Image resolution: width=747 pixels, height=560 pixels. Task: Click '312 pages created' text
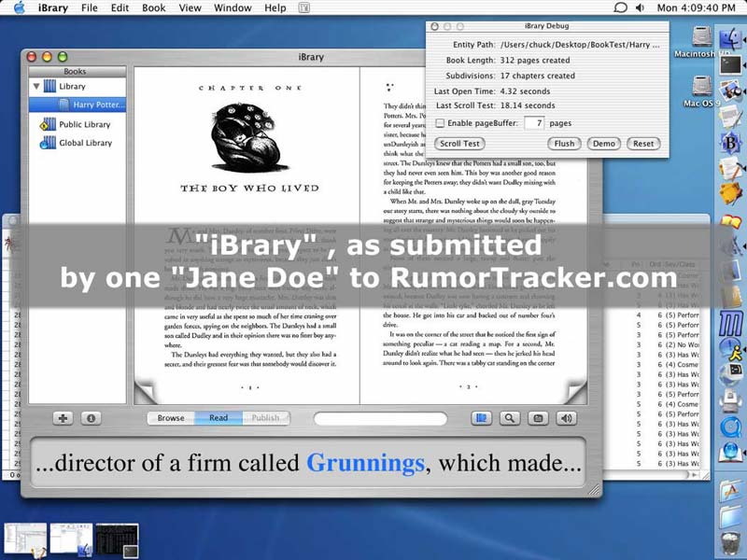click(x=535, y=61)
